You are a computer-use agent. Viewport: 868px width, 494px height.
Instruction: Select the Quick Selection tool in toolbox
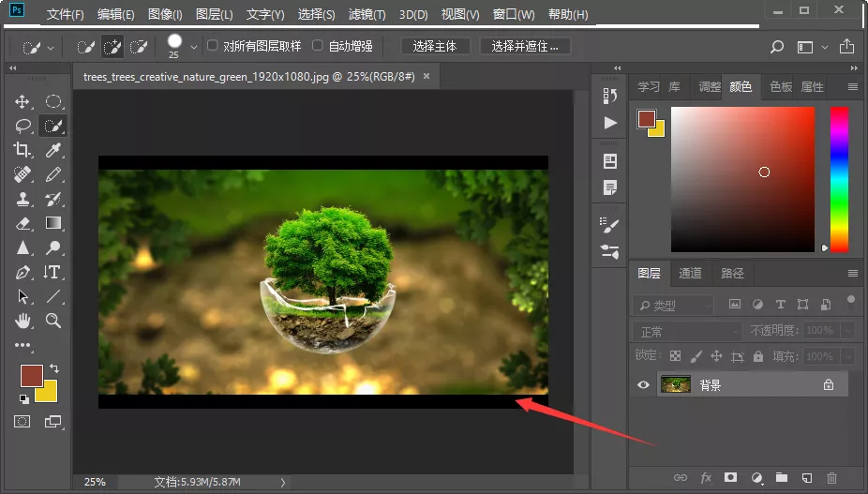52,126
